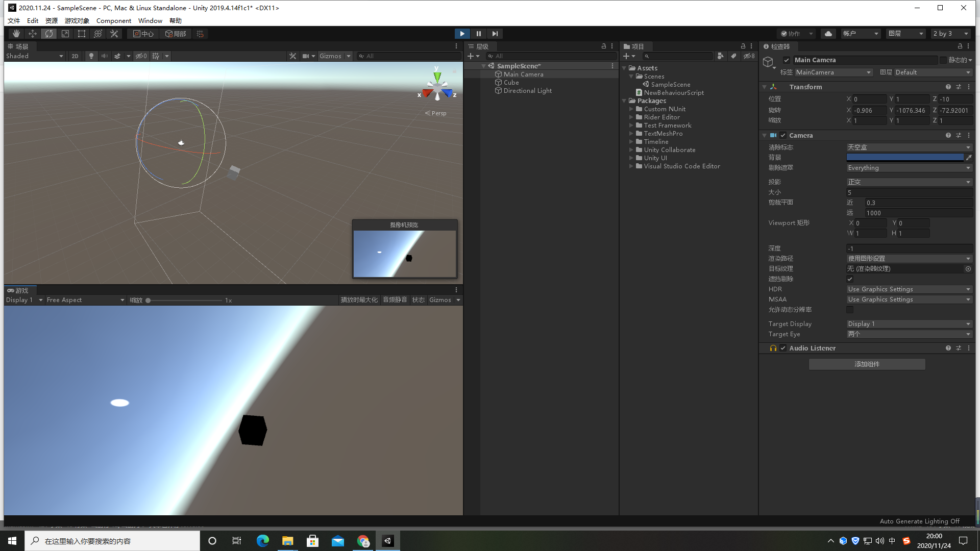Image resolution: width=980 pixels, height=551 pixels.
Task: Select the Move tool
Action: point(33,34)
